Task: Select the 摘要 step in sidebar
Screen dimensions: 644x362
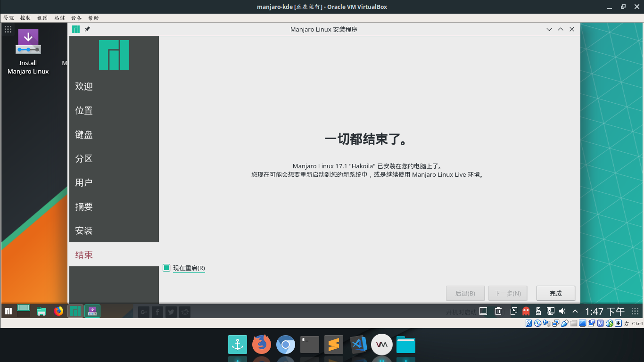Action: click(x=114, y=206)
